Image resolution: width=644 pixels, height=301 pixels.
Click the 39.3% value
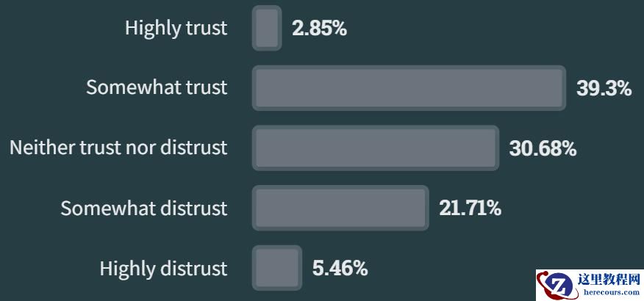(604, 89)
